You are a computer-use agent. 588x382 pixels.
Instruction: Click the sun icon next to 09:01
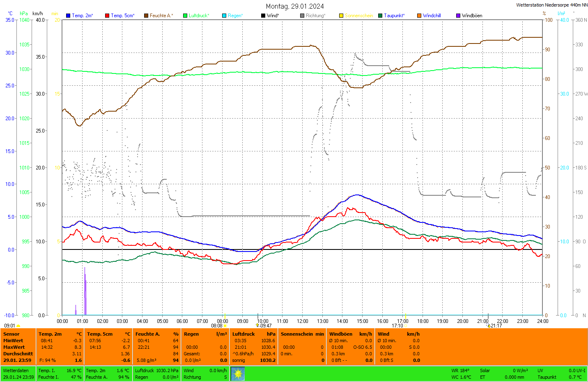click(18, 326)
